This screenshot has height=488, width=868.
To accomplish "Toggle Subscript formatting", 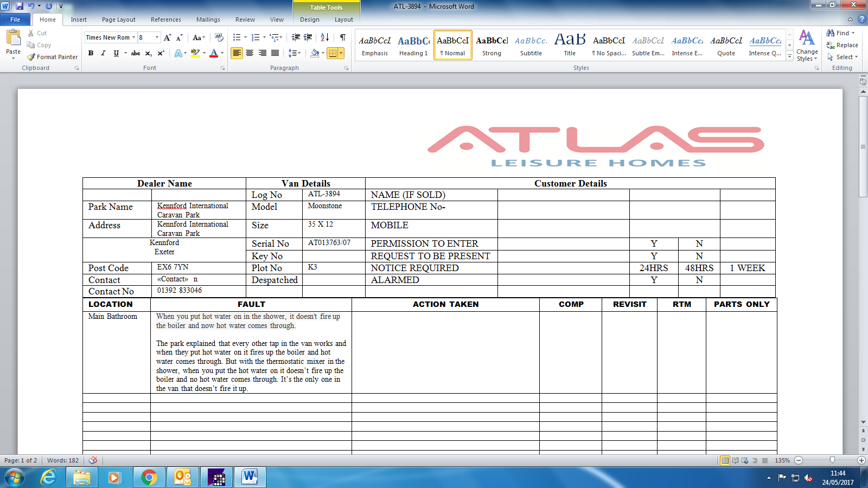I will pyautogui.click(x=149, y=53).
